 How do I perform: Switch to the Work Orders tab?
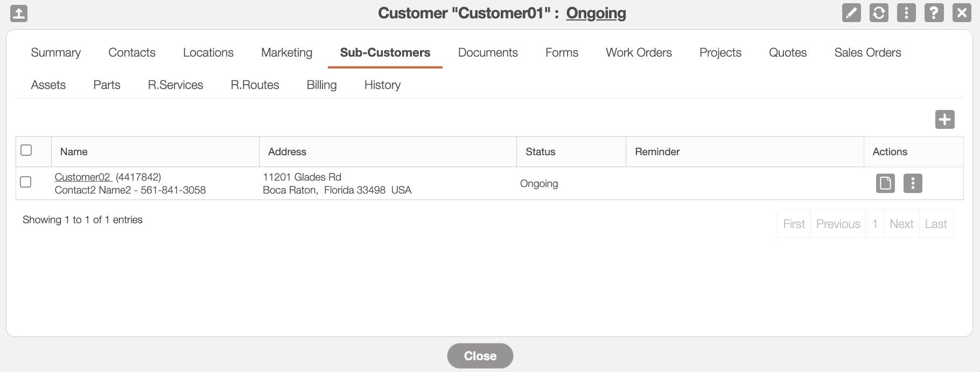point(639,52)
